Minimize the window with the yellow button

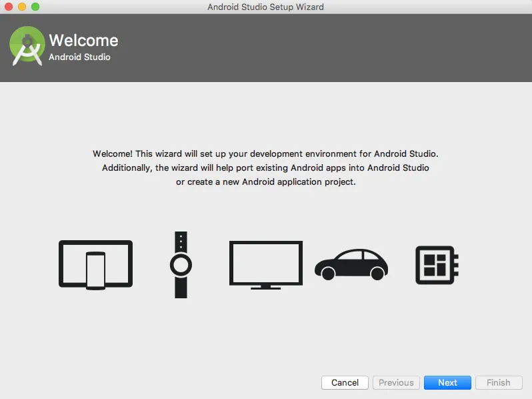point(22,7)
